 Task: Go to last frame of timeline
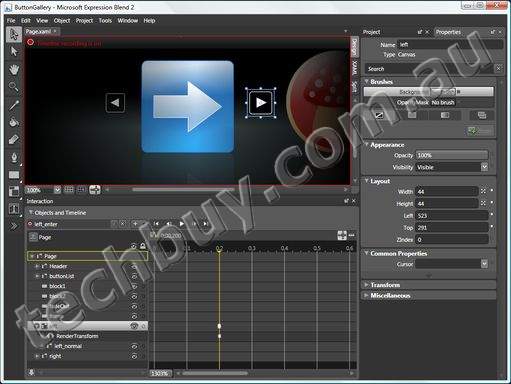206,224
